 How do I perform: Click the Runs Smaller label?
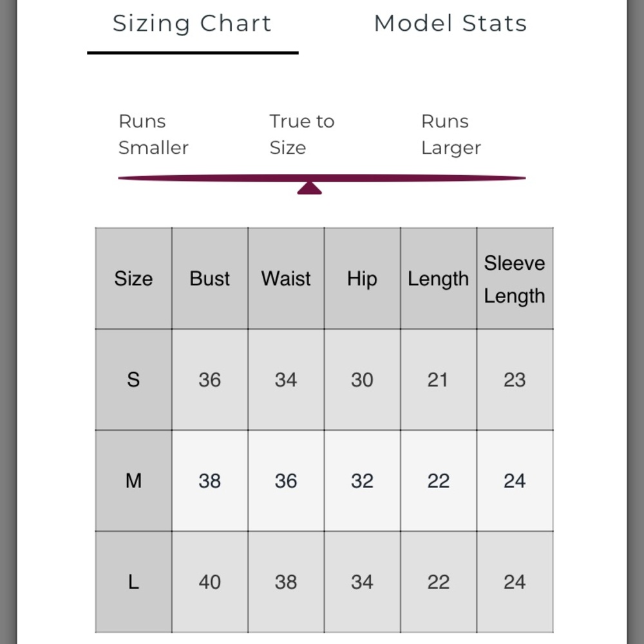click(x=153, y=135)
